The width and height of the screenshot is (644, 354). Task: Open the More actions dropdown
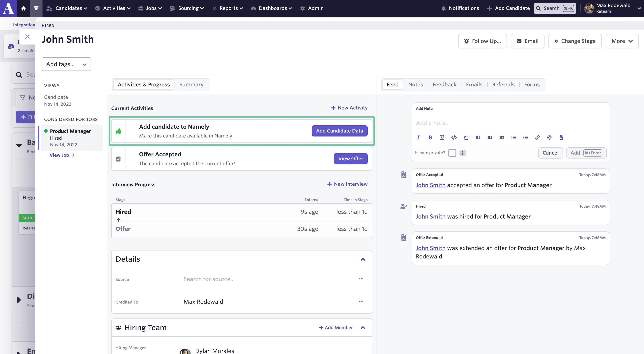622,41
